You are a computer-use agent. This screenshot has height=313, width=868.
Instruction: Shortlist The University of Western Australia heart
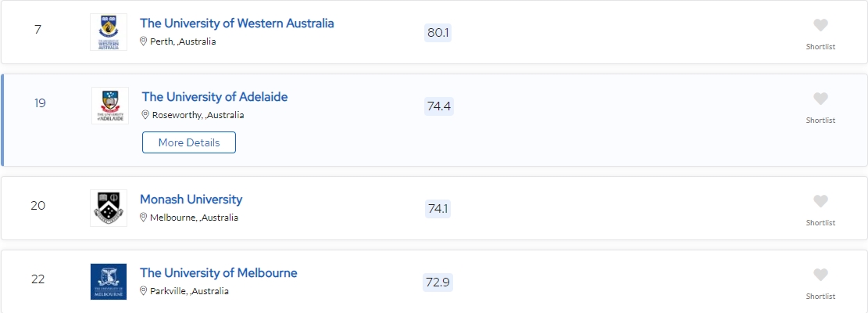tap(820, 26)
